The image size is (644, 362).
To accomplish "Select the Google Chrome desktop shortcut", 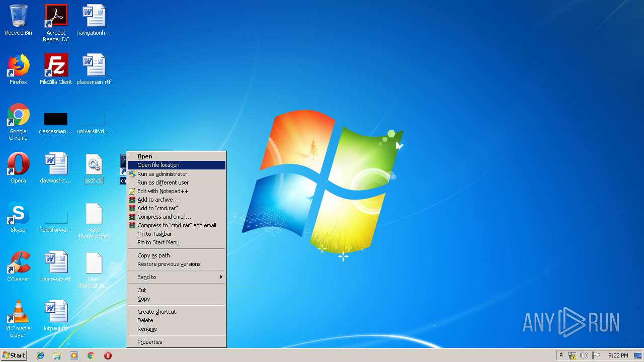I will [18, 122].
